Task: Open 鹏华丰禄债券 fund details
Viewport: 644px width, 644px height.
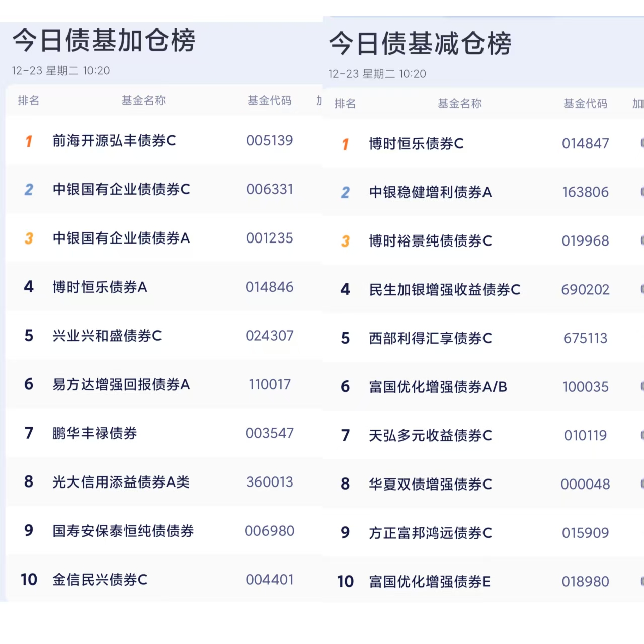Action: tap(95, 433)
